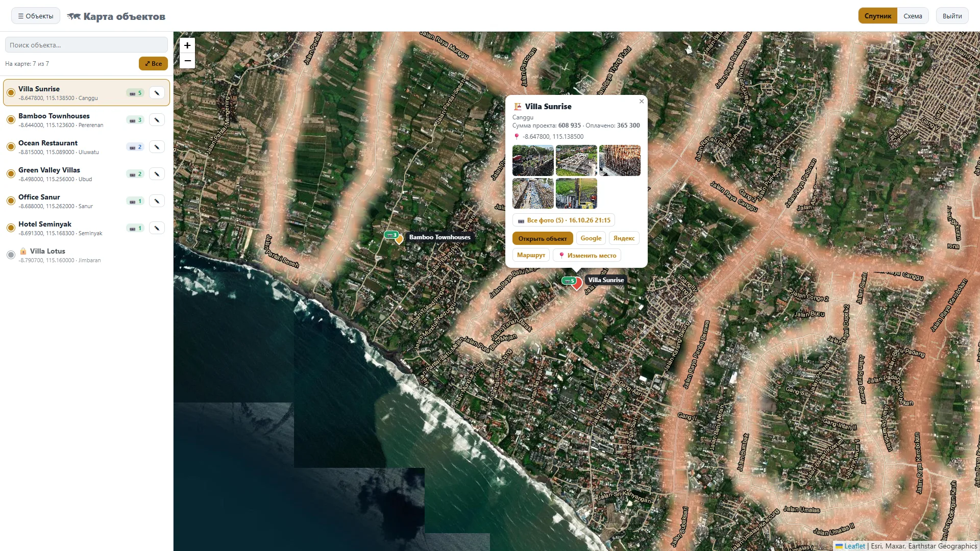Image resolution: width=980 pixels, height=551 pixels.
Task: Open the rebar photo thumbnail in popup
Action: click(620, 160)
